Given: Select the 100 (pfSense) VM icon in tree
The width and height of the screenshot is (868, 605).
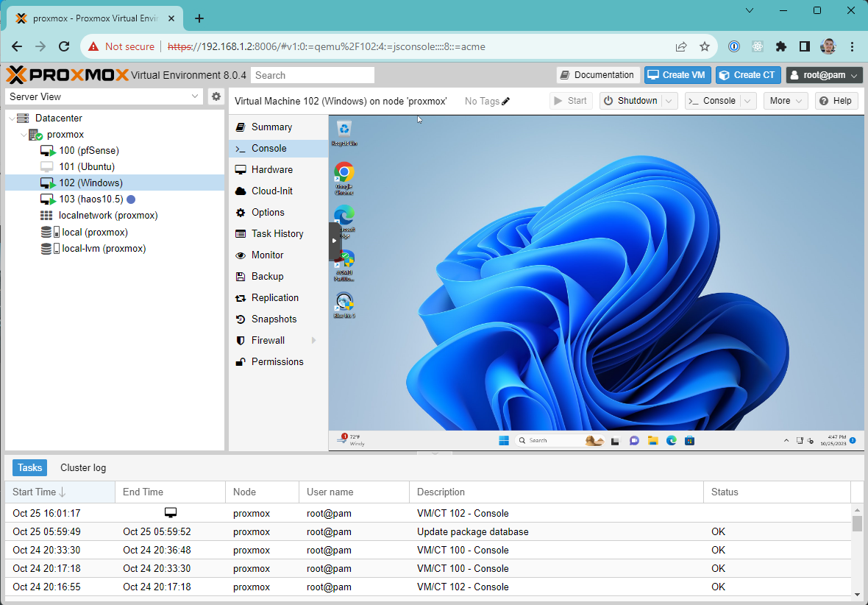Looking at the screenshot, I should pyautogui.click(x=48, y=151).
